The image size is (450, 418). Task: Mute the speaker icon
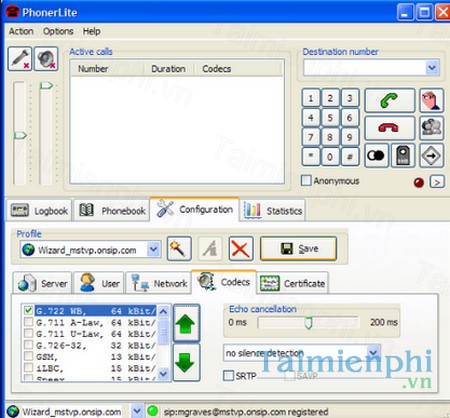[46, 59]
